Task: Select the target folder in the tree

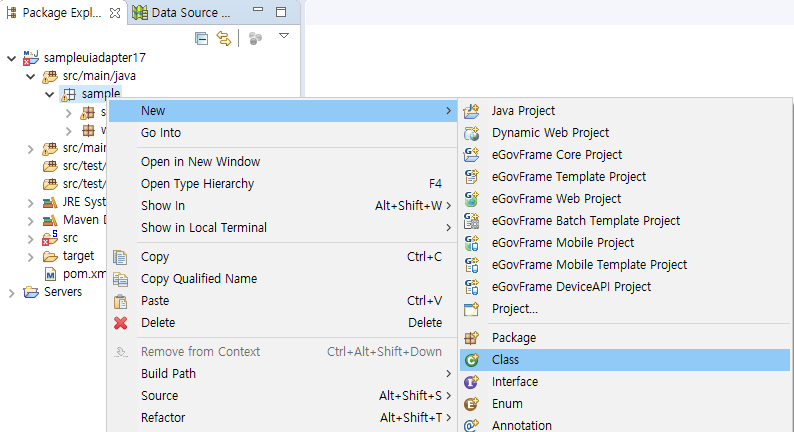Action: (78, 256)
